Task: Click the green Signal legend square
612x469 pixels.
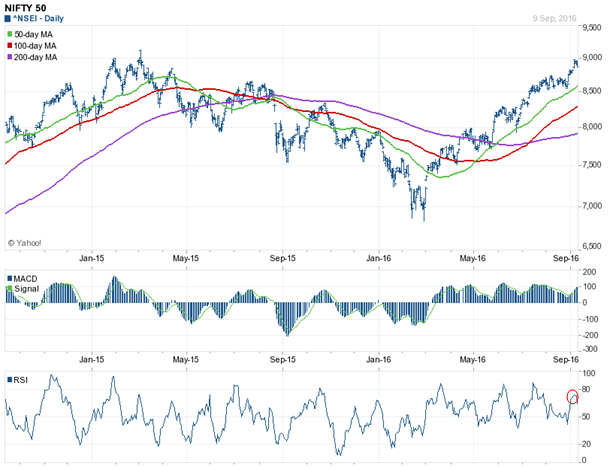Action: tap(10, 287)
